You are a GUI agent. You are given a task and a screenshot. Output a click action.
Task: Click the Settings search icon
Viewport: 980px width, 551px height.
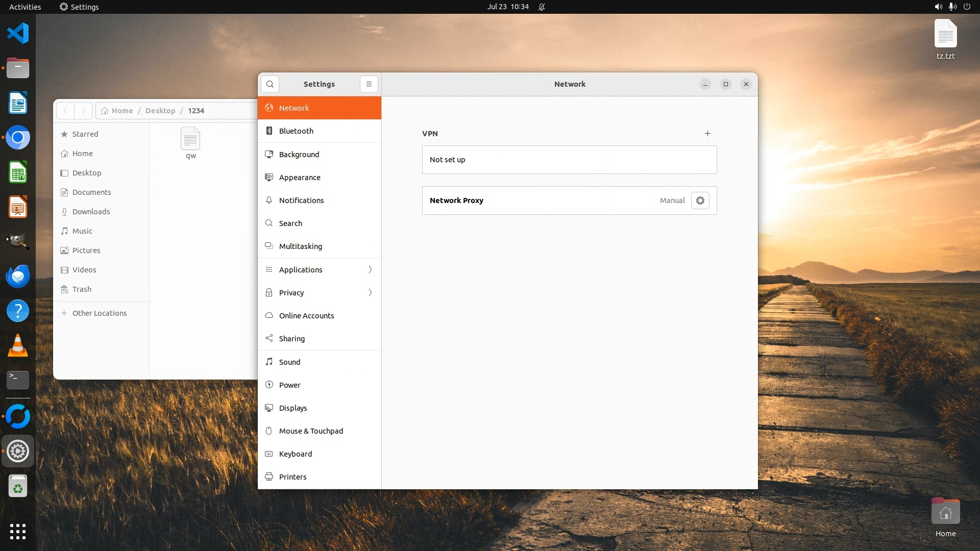tap(270, 84)
